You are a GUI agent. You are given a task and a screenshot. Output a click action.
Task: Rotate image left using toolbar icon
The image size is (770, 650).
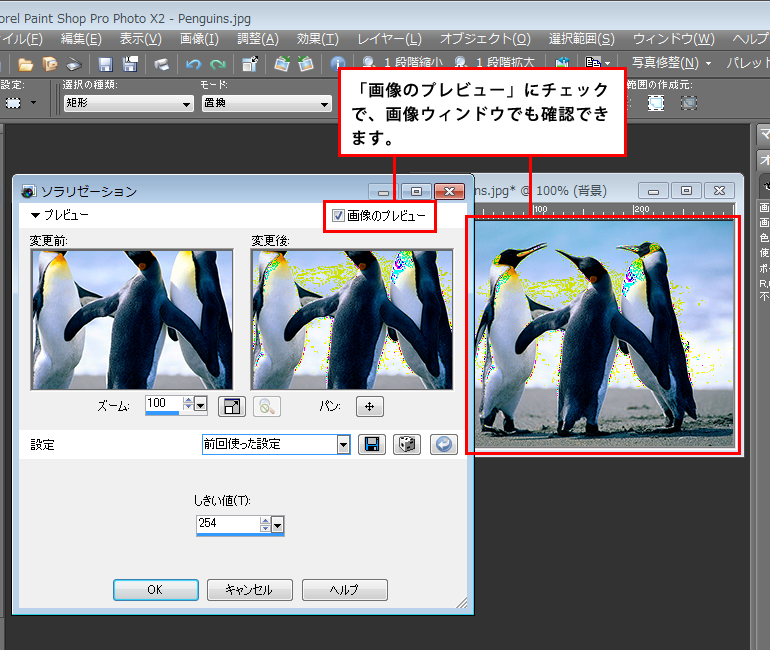click(282, 64)
